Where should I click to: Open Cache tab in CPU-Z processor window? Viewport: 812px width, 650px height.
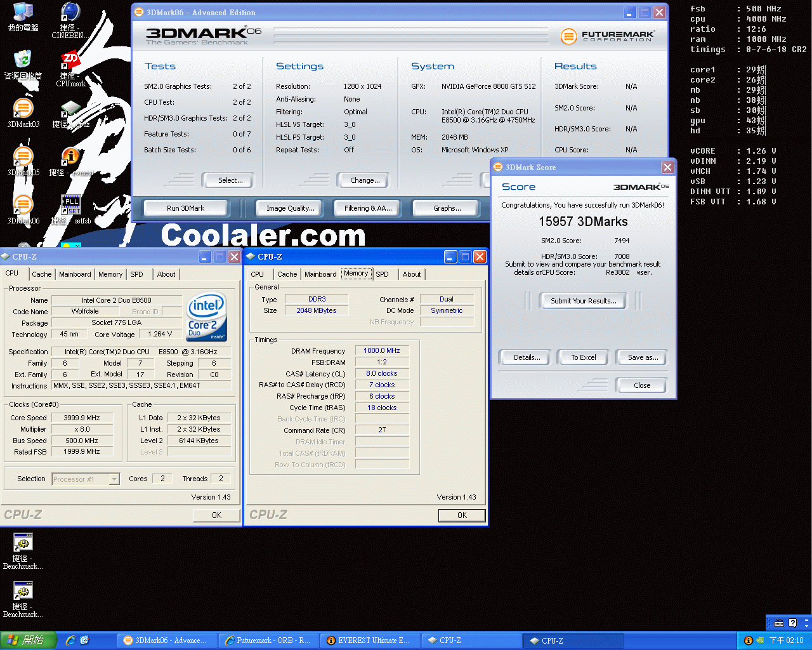point(42,274)
